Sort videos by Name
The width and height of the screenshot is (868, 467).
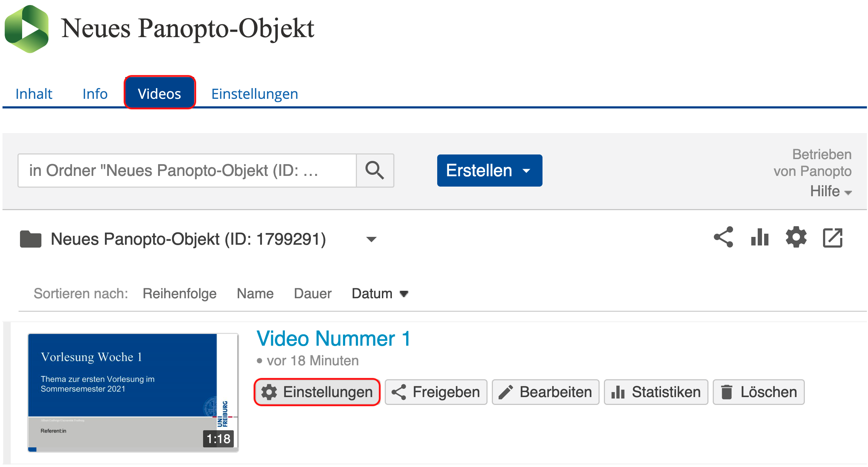pos(255,294)
